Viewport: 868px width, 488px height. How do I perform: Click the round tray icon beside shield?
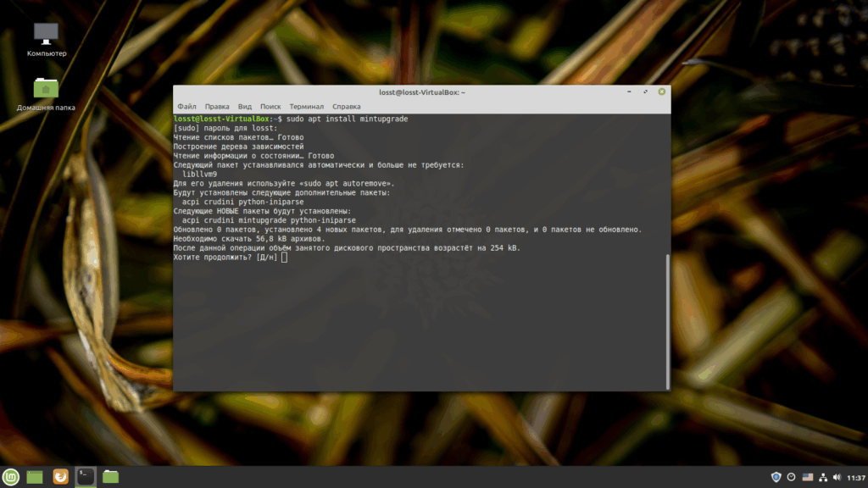(x=791, y=477)
